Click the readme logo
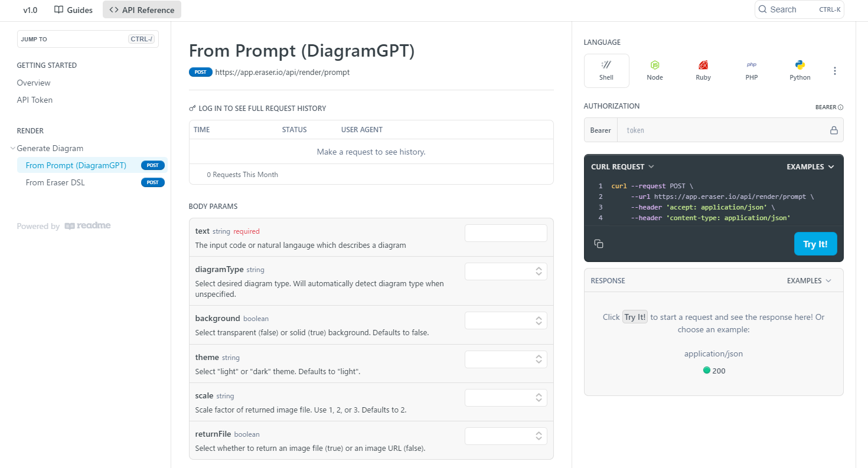Screen dimensions: 868x468 coord(87,226)
